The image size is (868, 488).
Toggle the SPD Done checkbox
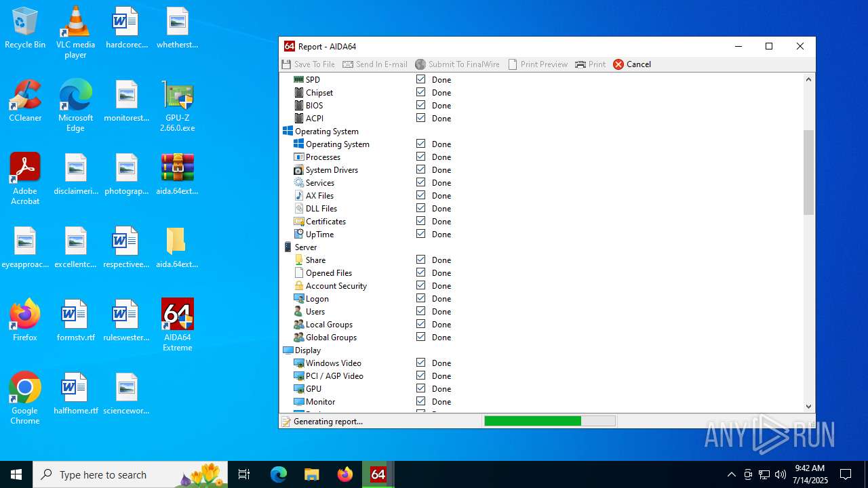[x=420, y=79]
